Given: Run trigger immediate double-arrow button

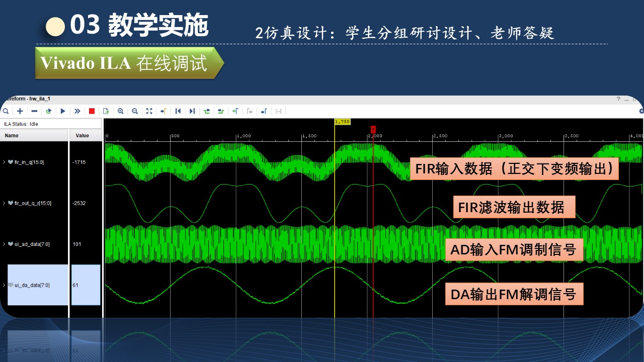Looking at the screenshot, I should 77,111.
